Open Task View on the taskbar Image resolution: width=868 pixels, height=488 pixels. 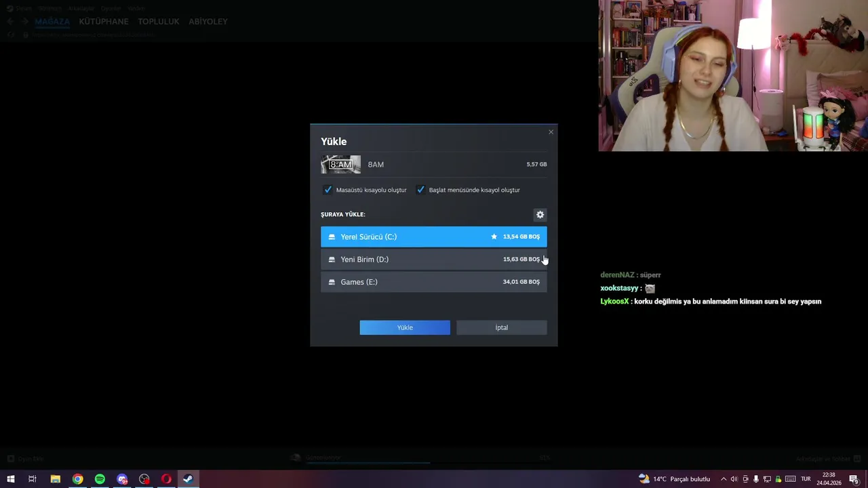[x=33, y=479]
